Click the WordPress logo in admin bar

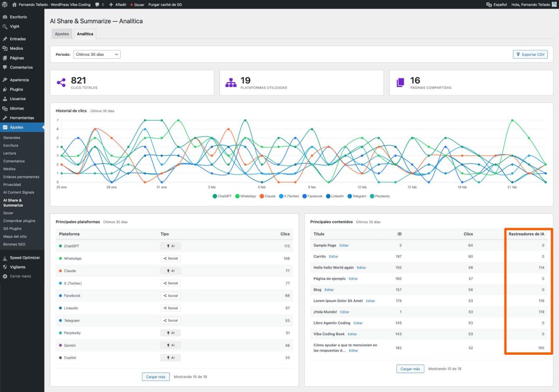(x=5, y=4)
